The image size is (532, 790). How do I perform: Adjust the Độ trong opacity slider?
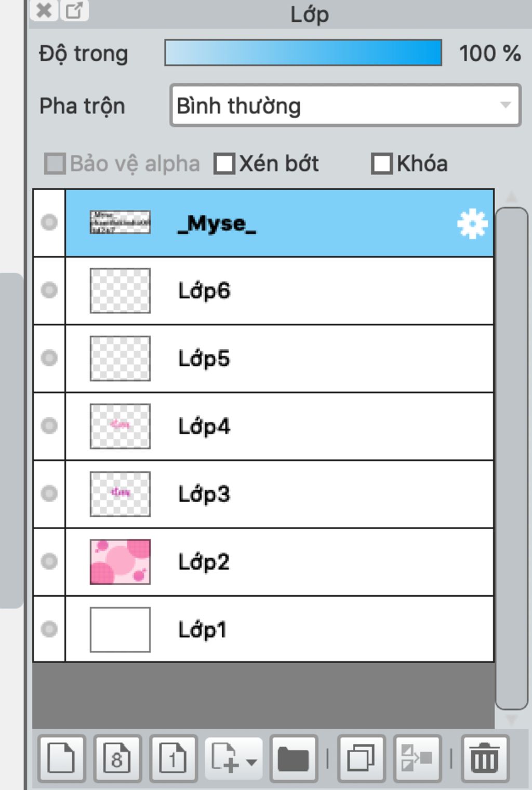pyautogui.click(x=303, y=52)
